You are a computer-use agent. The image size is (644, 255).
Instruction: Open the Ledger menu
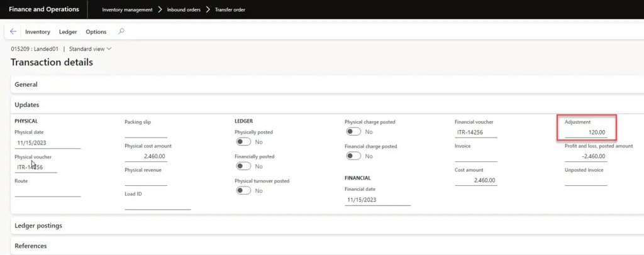tap(68, 31)
